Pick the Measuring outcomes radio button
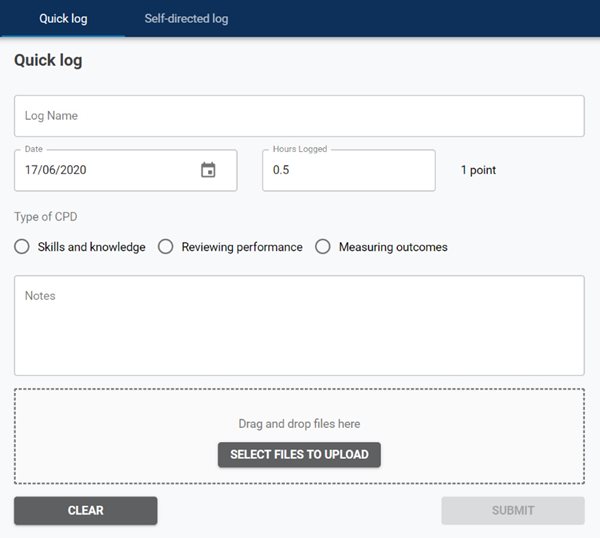 click(323, 247)
